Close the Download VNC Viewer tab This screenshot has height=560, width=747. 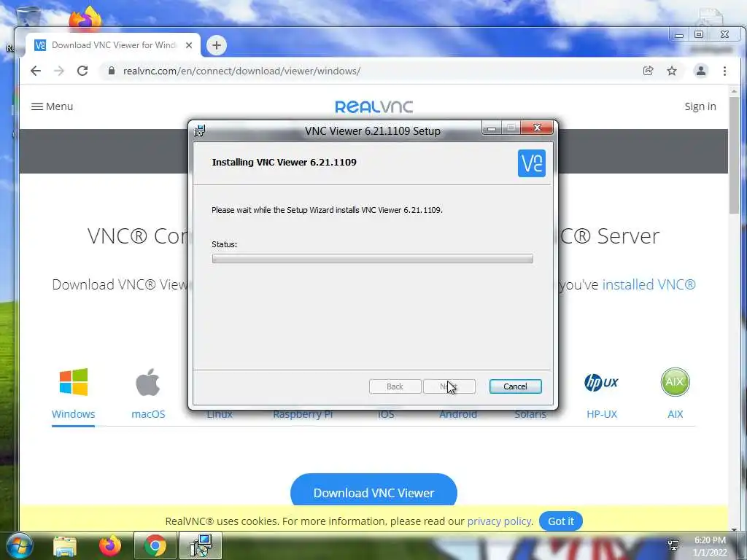coord(189,45)
